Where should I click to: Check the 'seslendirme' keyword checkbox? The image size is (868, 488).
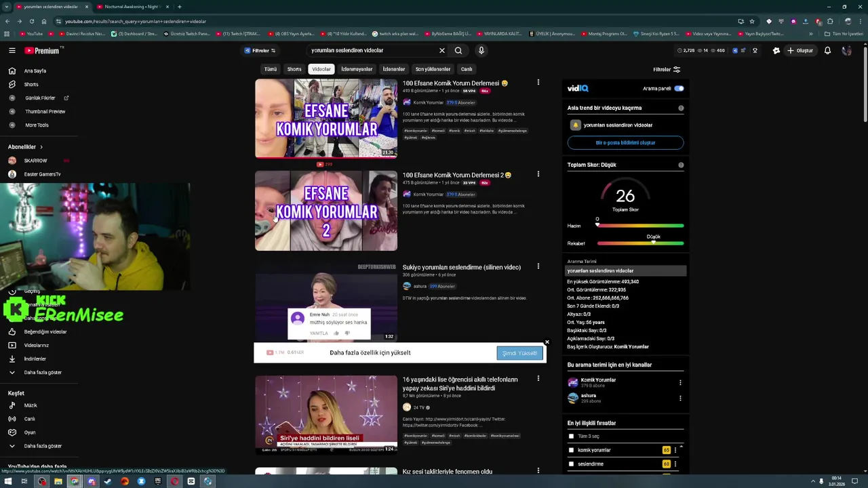click(x=571, y=464)
